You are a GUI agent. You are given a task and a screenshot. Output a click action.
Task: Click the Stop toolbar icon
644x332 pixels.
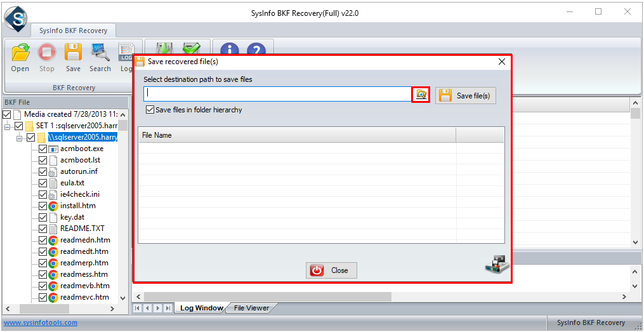coord(47,53)
